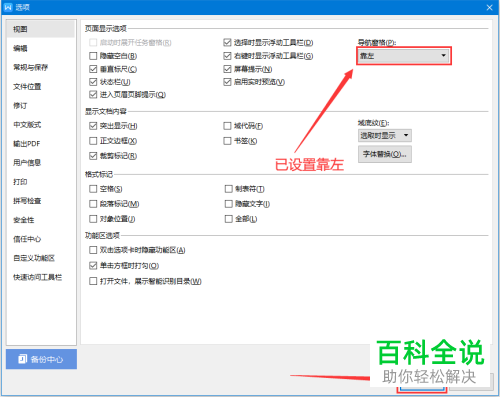Check the 全部(L) formatting marks option
Image resolution: width=500 pixels, height=397 pixels.
click(229, 219)
